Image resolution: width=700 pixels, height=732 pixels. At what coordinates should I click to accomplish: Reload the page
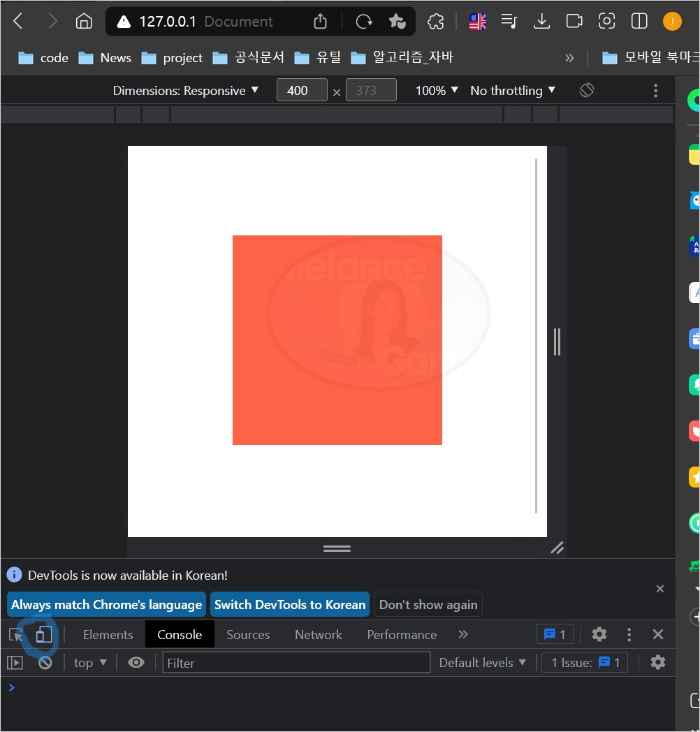pyautogui.click(x=364, y=21)
